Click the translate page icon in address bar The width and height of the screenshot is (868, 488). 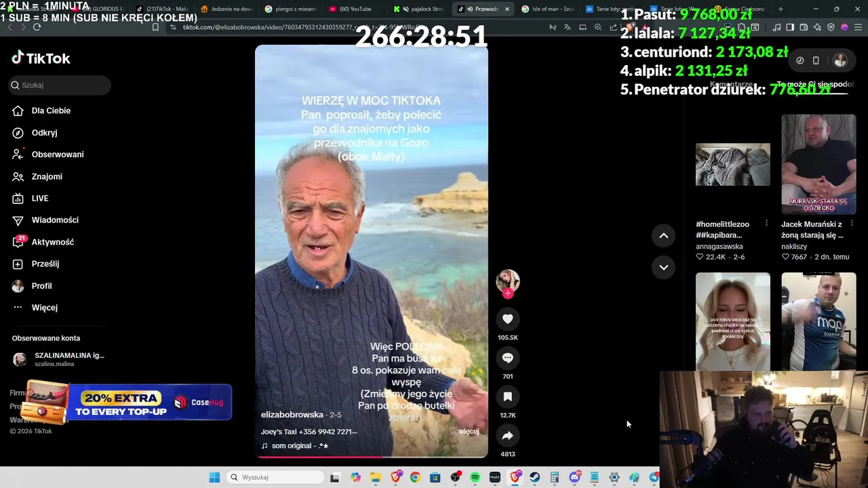(568, 27)
